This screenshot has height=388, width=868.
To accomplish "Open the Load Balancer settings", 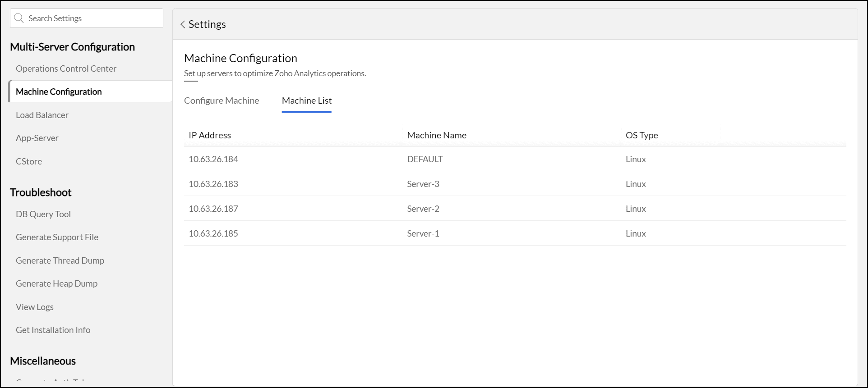I will click(42, 115).
